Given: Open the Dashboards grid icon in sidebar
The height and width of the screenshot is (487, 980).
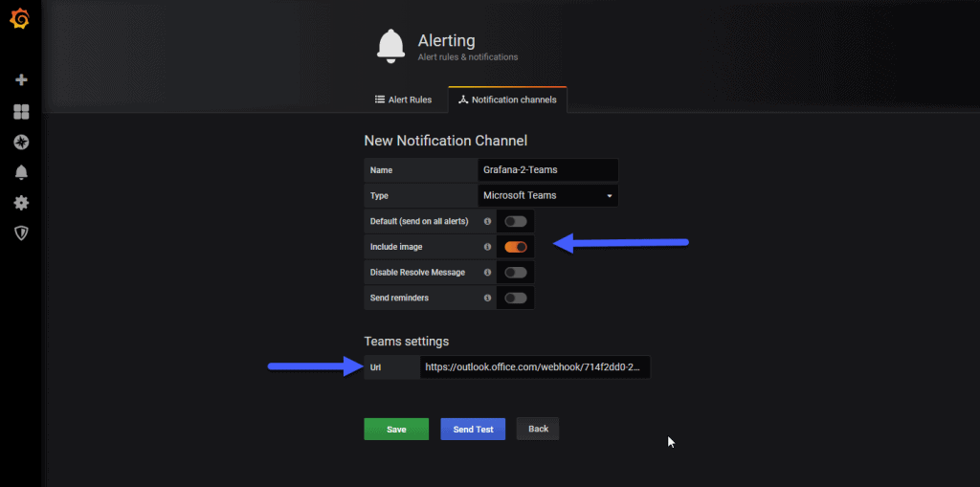Looking at the screenshot, I should click(x=21, y=112).
